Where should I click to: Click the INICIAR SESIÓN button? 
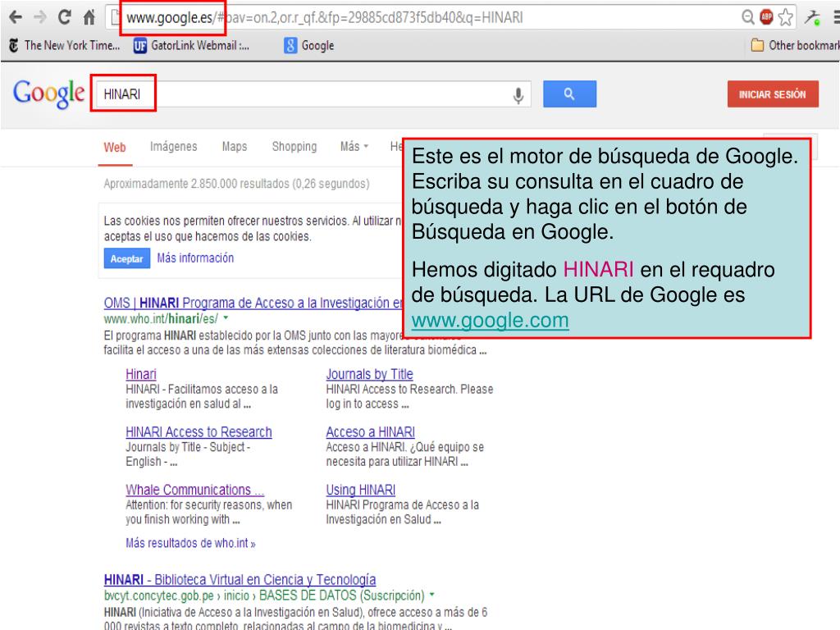[x=773, y=94]
